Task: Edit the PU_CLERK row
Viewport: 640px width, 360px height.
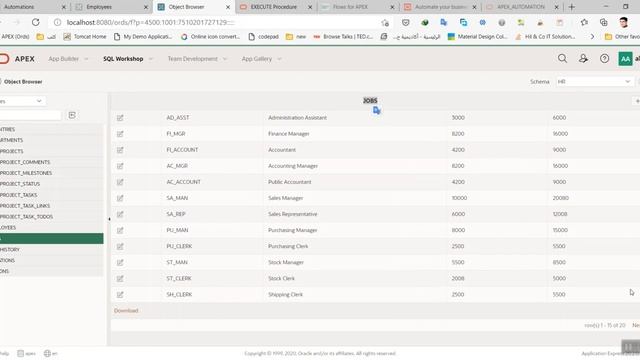Action: click(x=120, y=246)
